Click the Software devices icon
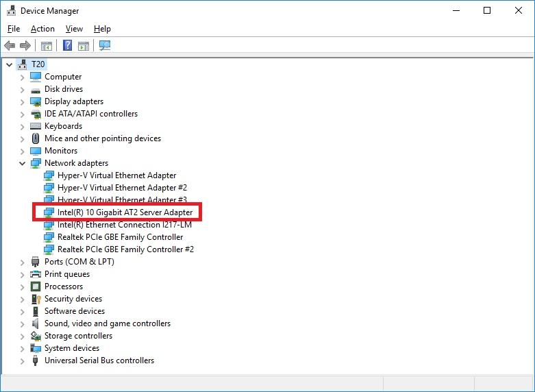 click(x=36, y=311)
